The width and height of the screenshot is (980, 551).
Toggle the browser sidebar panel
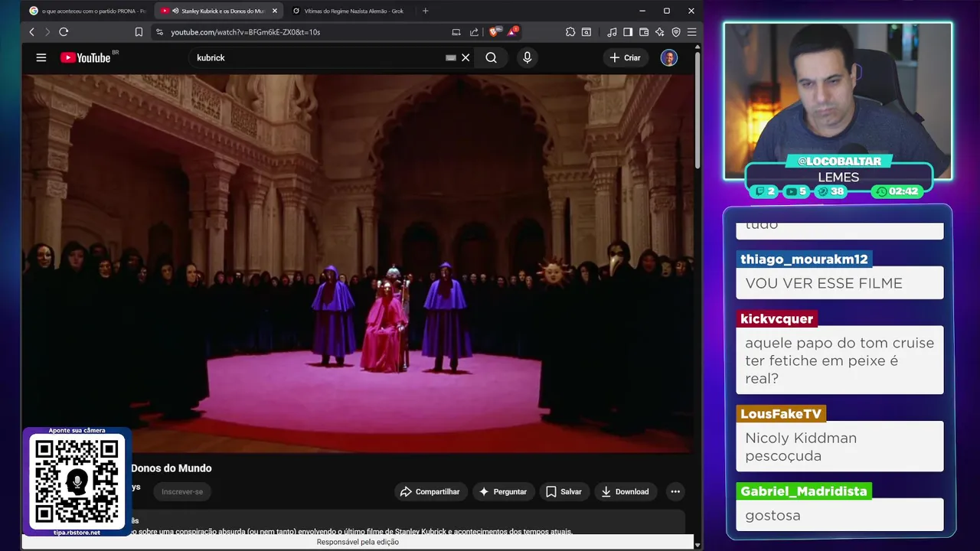628,32
